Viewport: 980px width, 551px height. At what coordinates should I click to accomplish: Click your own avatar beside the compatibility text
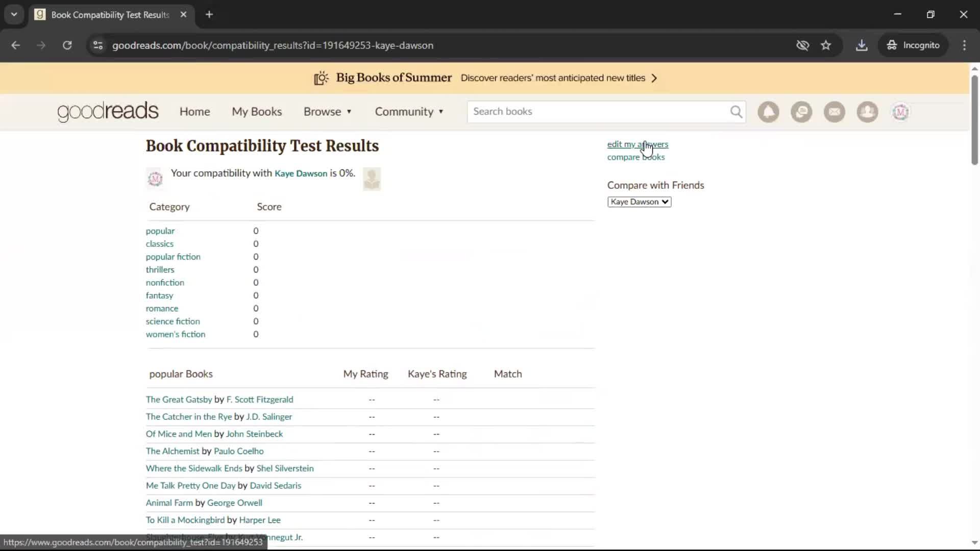point(155,179)
